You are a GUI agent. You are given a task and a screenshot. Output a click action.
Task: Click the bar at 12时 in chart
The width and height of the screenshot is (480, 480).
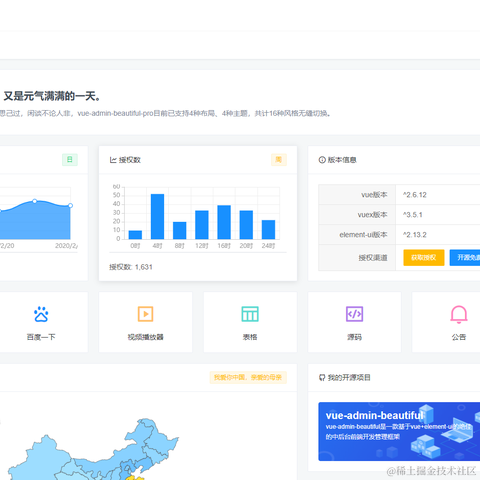[202, 225]
